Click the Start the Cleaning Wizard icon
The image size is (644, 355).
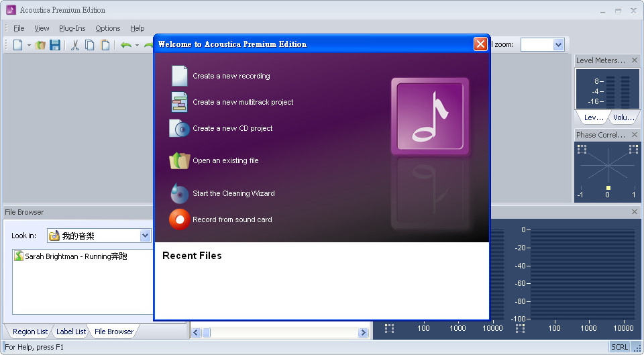pos(179,193)
